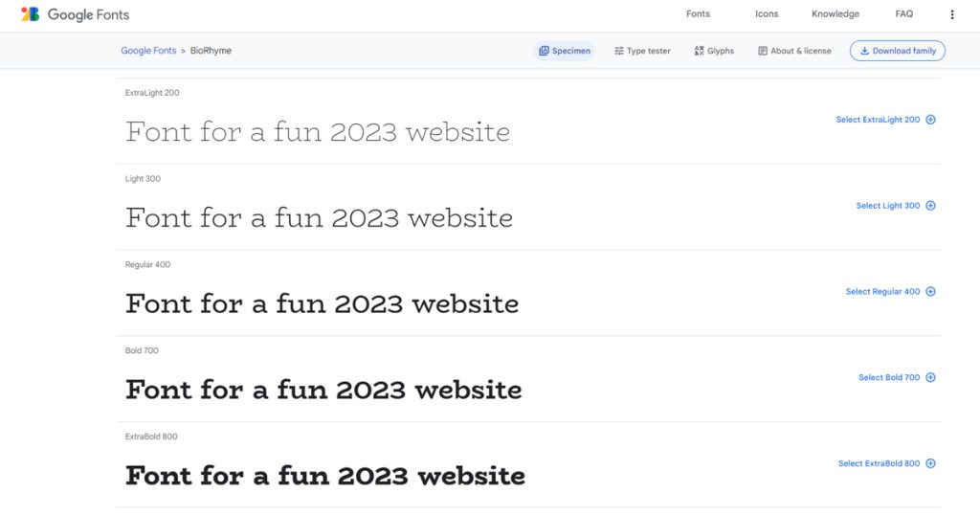The height and width of the screenshot is (515, 980).
Task: Click the ExtraBold 800 sample text preview
Action: point(325,476)
